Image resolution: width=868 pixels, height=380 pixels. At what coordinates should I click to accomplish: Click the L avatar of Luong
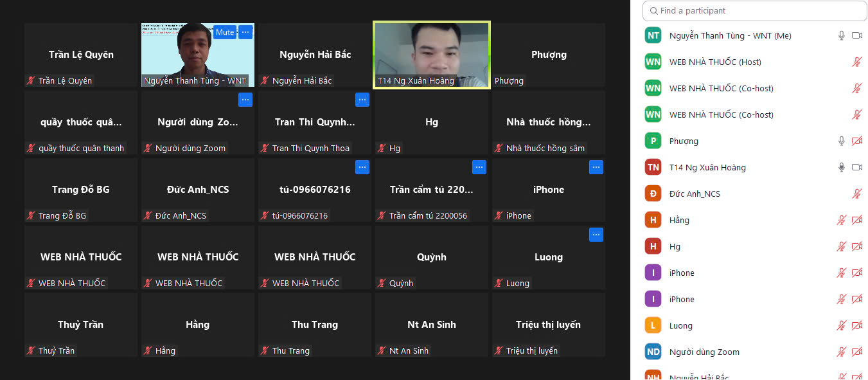tap(653, 326)
